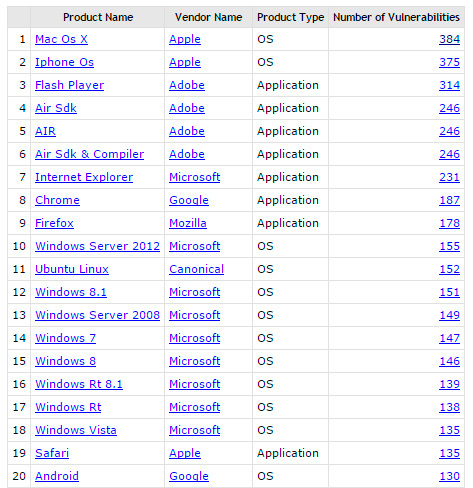Click the Chrome product link
The image size is (473, 488).
57,200
